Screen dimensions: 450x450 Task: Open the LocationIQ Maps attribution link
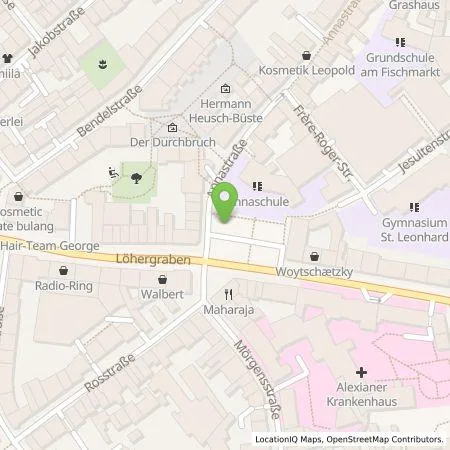pyautogui.click(x=289, y=439)
